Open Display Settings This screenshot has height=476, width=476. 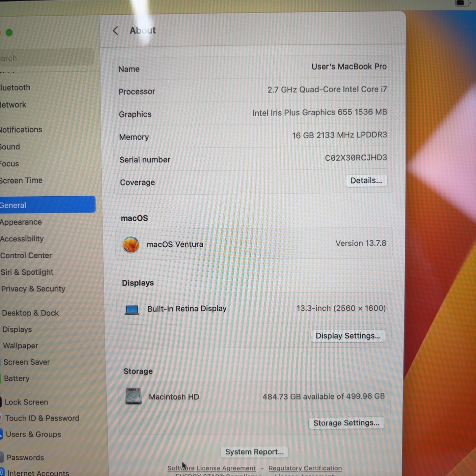(x=348, y=336)
